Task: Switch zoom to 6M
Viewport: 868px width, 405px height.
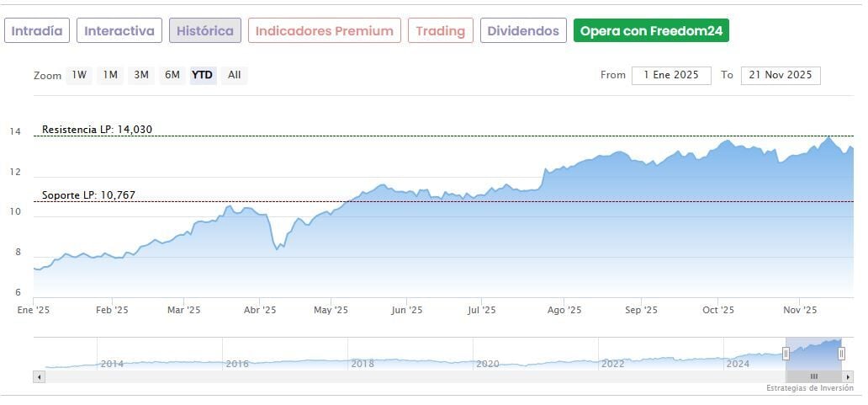Action: point(172,75)
